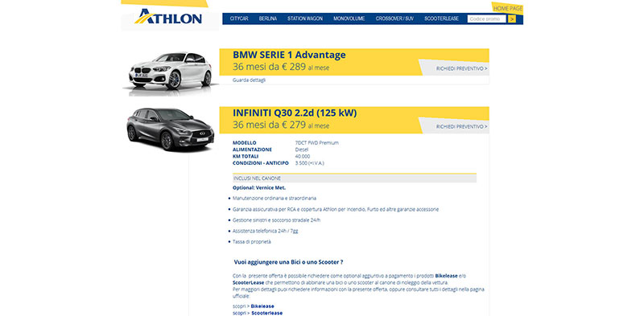Screen dimensions: 644x316
Task: Open the Bikelease link after scopri
Action: tap(262, 306)
